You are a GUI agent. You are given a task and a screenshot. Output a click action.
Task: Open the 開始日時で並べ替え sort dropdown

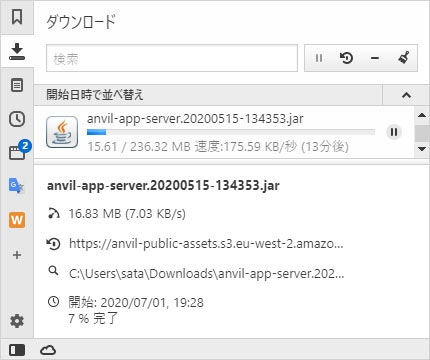tap(208, 95)
